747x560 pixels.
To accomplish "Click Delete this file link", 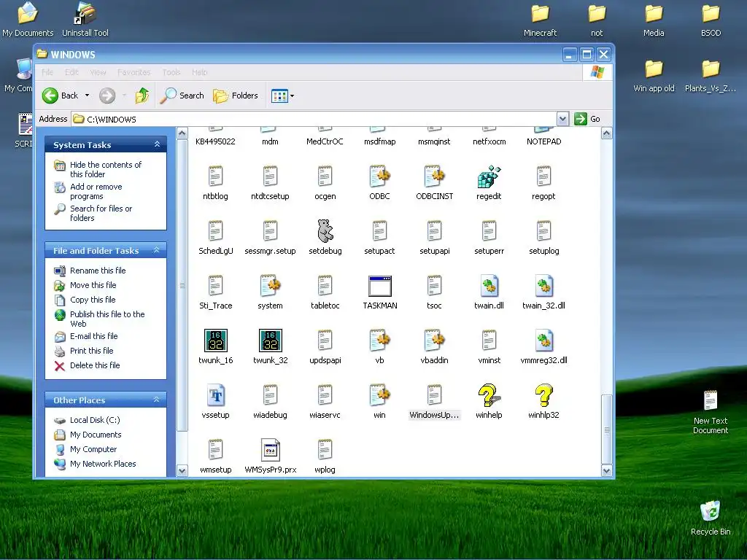I will tap(95, 365).
